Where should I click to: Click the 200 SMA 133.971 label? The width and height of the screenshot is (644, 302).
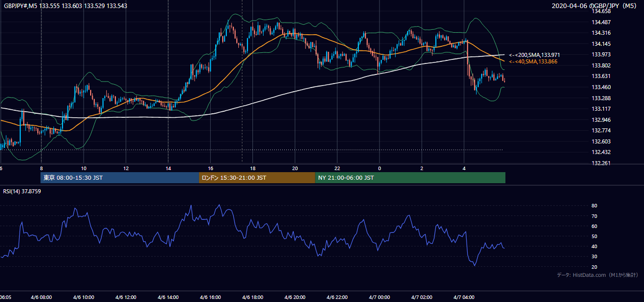click(534, 55)
